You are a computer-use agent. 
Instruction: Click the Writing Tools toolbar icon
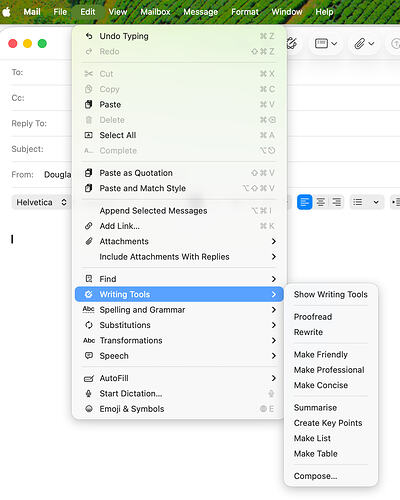(292, 43)
